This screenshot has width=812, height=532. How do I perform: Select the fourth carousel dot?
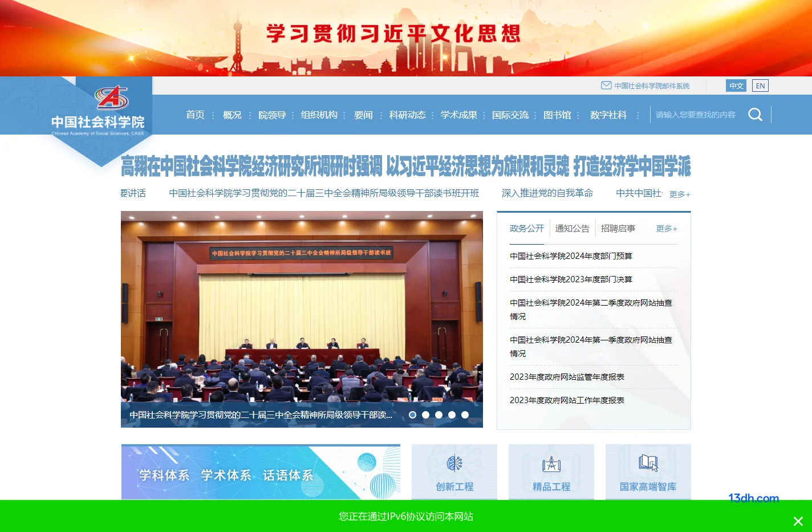pos(452,415)
